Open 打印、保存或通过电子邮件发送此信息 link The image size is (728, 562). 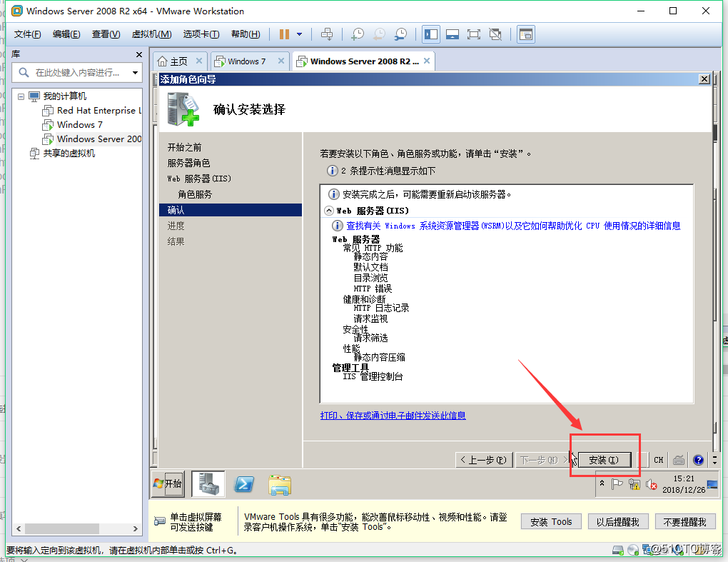pyautogui.click(x=393, y=415)
